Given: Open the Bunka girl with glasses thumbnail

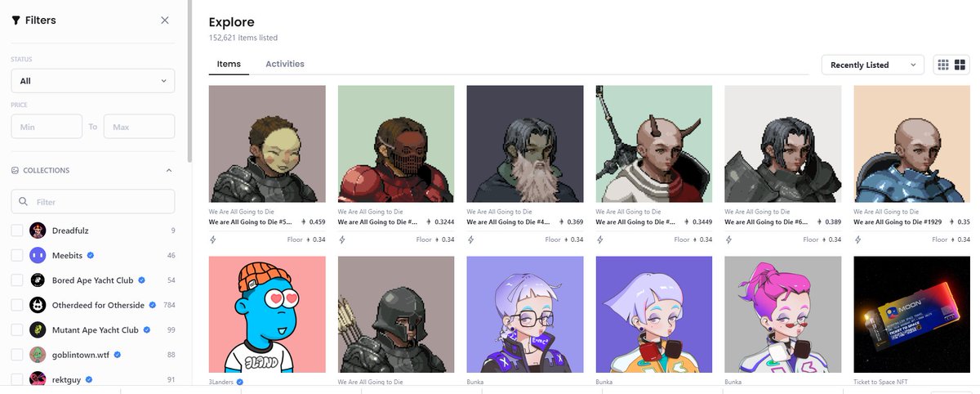Looking at the screenshot, I should (x=525, y=315).
